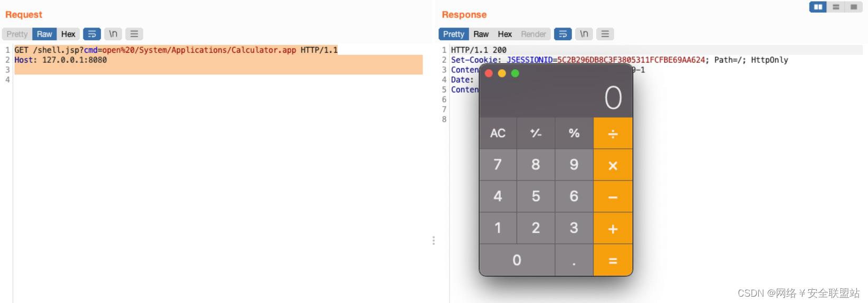Click the HTTP/1.1 200 status line
The height and width of the screenshot is (303, 868).
click(479, 50)
